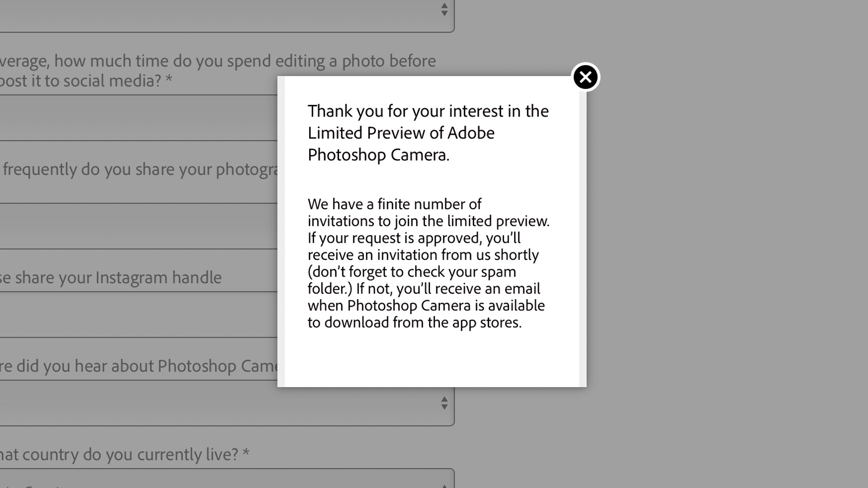This screenshot has height=488, width=868.
Task: Open the photo sharing frequency answer field
Action: (138, 226)
